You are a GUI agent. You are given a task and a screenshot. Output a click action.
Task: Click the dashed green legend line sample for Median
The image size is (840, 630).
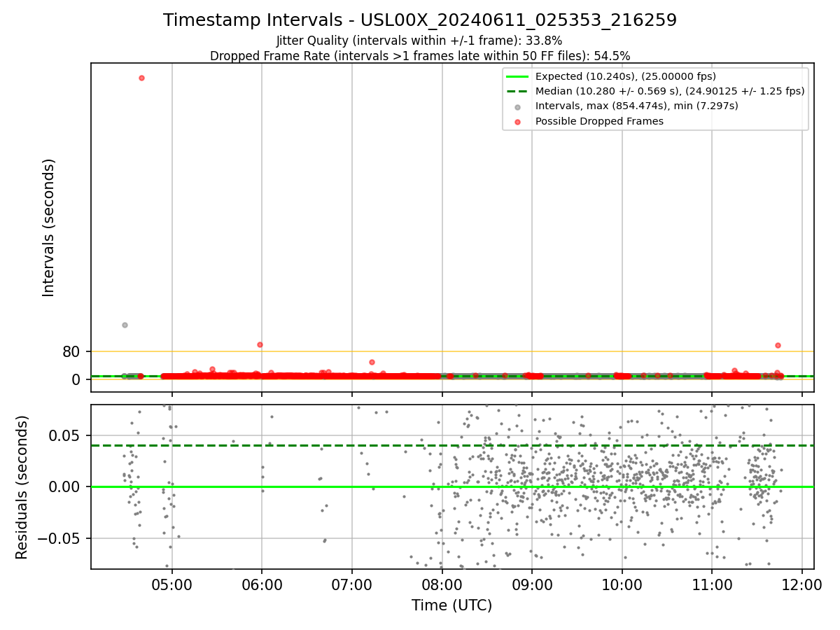tap(518, 91)
